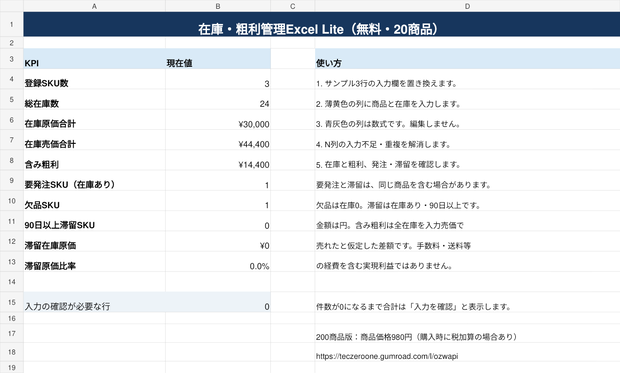Open the teczeroone.gumroad.com link
The image size is (620, 373).
point(387,356)
